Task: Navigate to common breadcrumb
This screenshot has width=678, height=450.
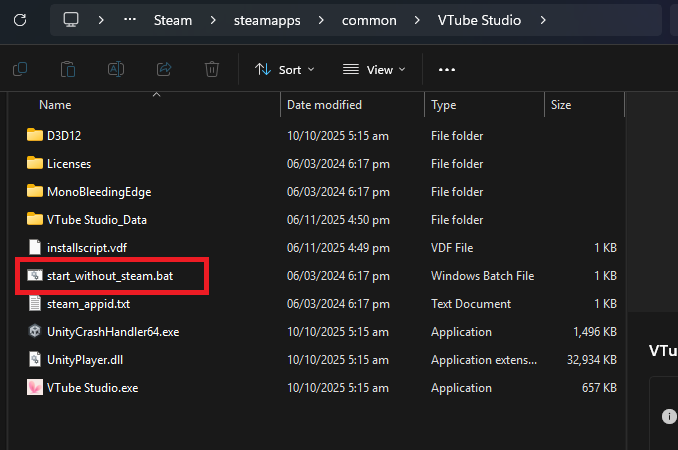Action: (x=369, y=20)
